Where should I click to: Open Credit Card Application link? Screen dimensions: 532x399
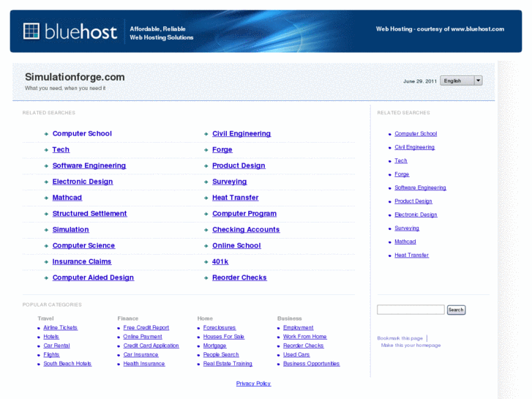click(x=151, y=346)
